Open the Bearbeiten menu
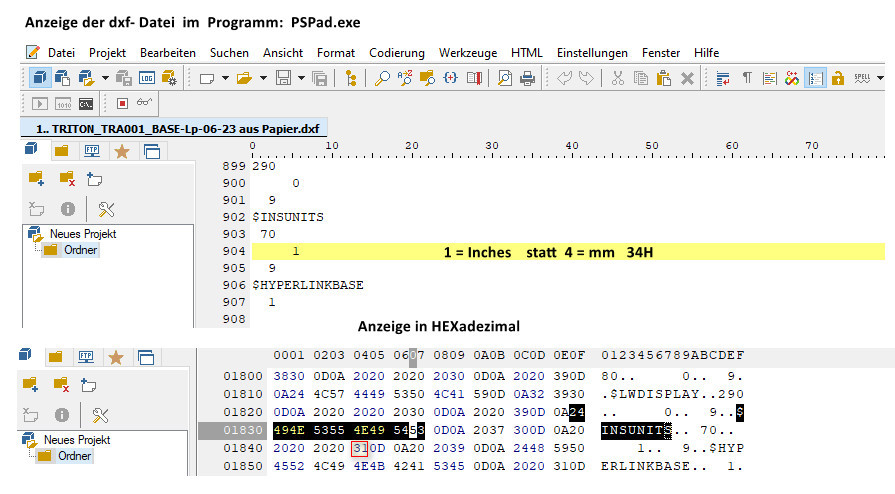Image resolution: width=895 pixels, height=494 pixels. pyautogui.click(x=168, y=53)
